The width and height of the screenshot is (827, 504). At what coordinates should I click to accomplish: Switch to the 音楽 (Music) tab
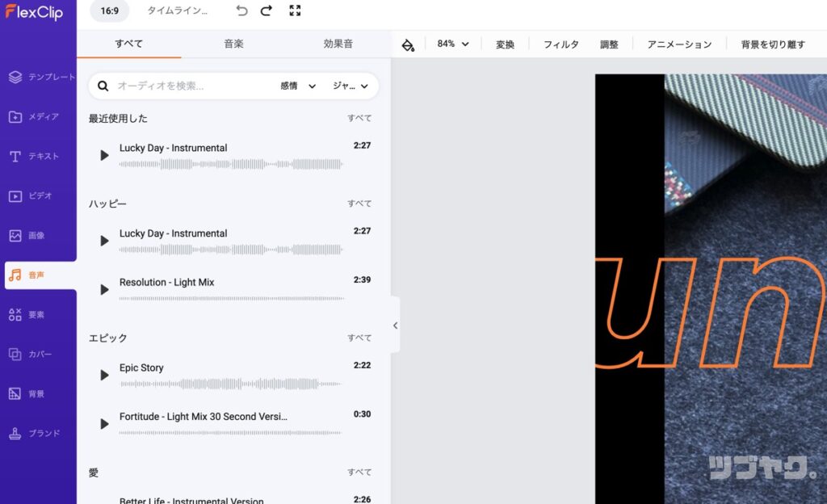click(233, 44)
